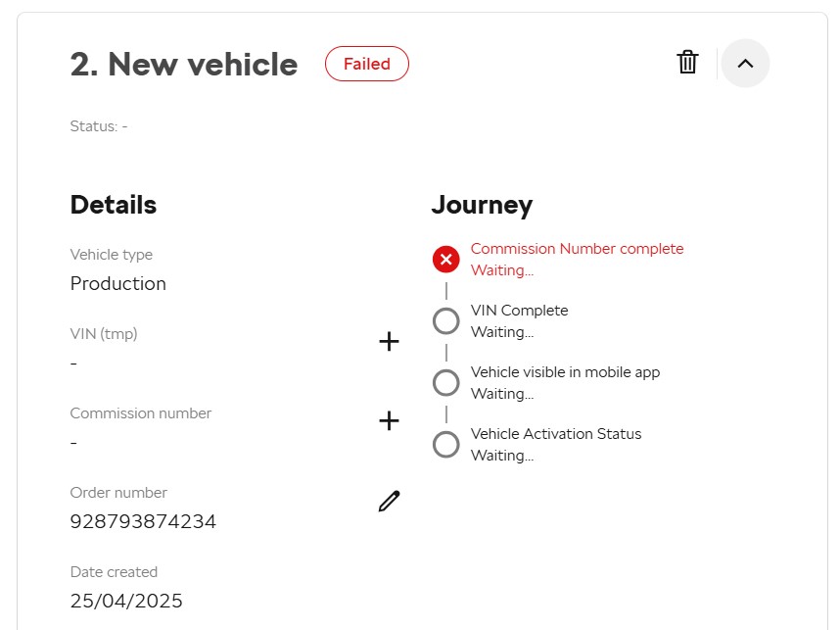Click the Commission Number complete step label

pyautogui.click(x=577, y=249)
